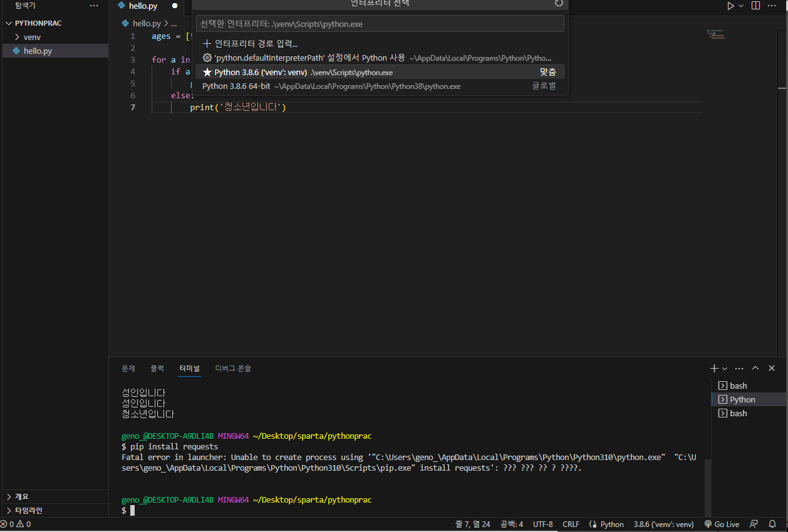
Task: Click the print('청소년입니다') code line
Action: point(238,108)
